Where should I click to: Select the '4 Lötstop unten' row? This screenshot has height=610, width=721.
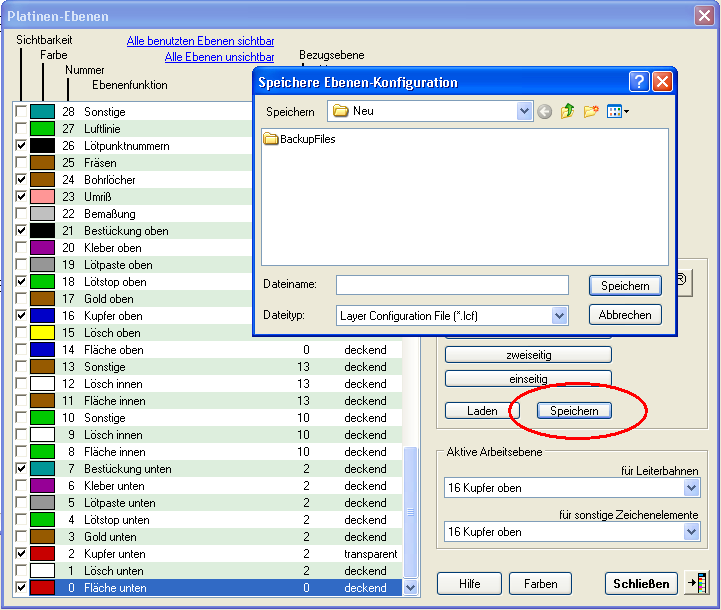tap(207, 519)
